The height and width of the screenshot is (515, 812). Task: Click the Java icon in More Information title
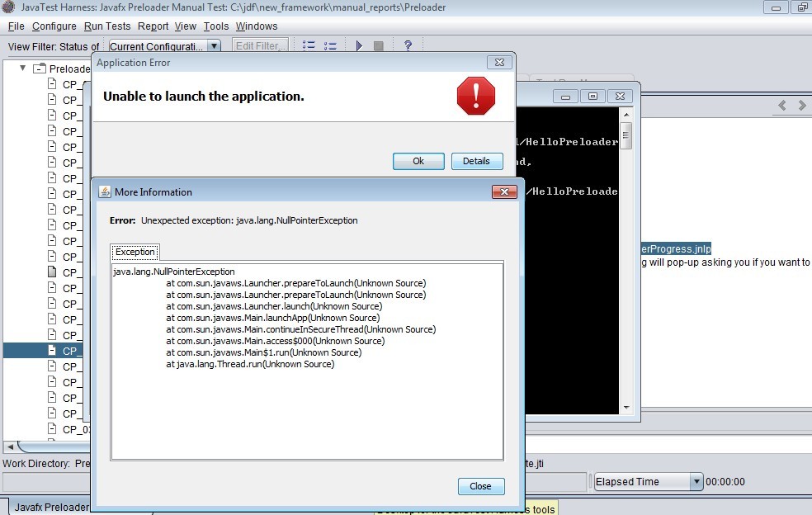105,191
